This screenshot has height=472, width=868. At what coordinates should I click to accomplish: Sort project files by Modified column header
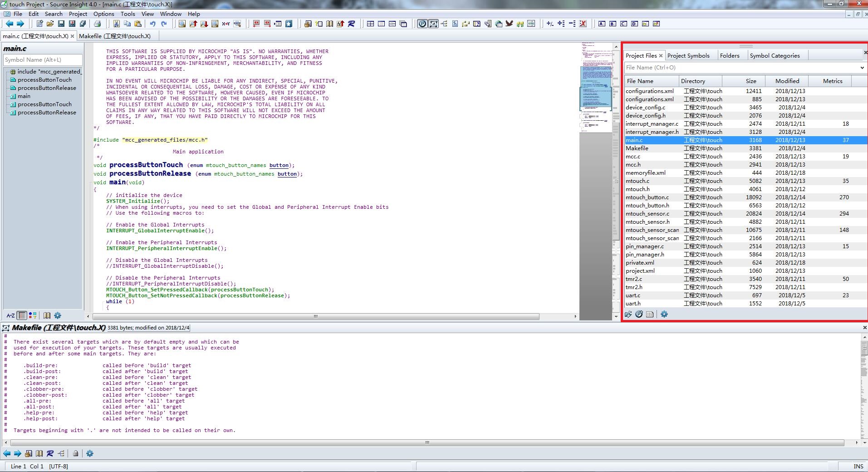[x=787, y=81]
